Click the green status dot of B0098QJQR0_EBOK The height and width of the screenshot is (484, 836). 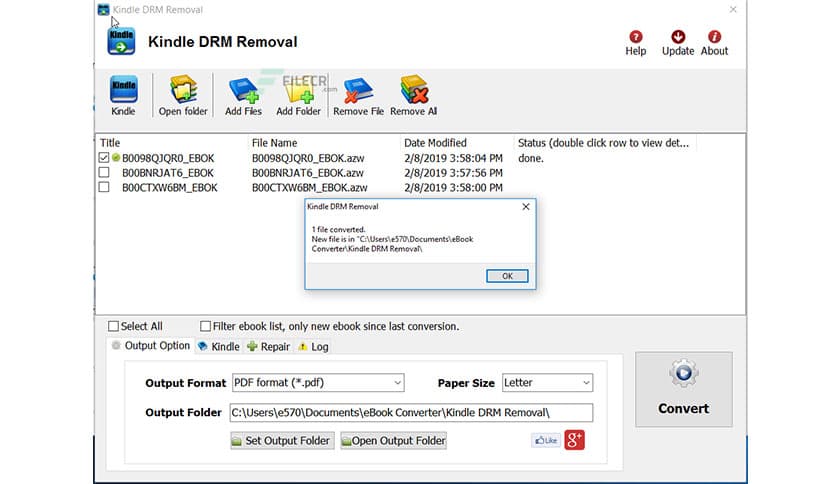coord(116,158)
